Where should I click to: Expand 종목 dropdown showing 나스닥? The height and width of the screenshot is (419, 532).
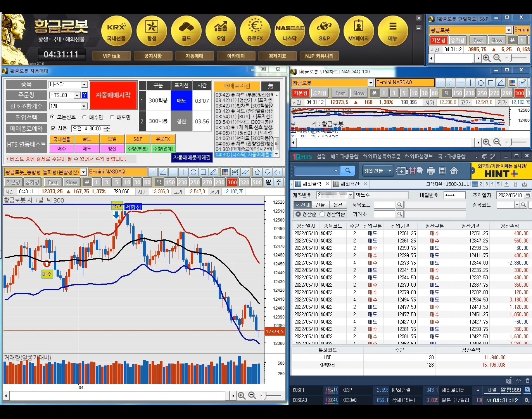click(x=84, y=85)
